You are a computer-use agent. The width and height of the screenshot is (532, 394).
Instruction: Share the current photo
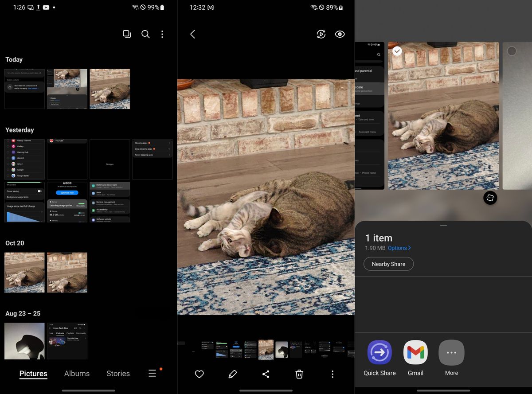[266, 374]
